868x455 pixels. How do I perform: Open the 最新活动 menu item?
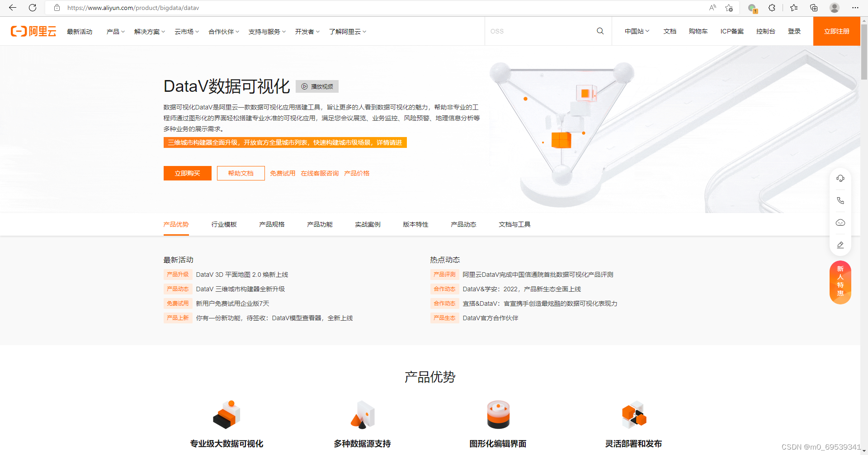[x=80, y=31]
